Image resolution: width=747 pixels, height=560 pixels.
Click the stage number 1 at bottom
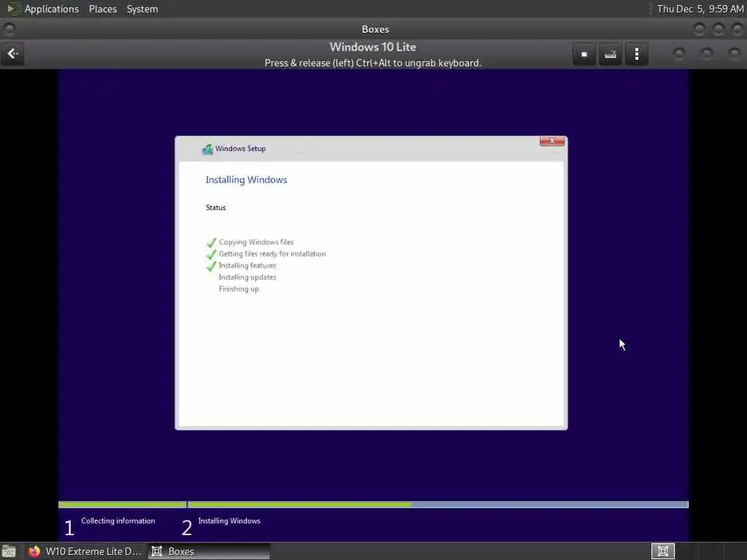point(69,528)
